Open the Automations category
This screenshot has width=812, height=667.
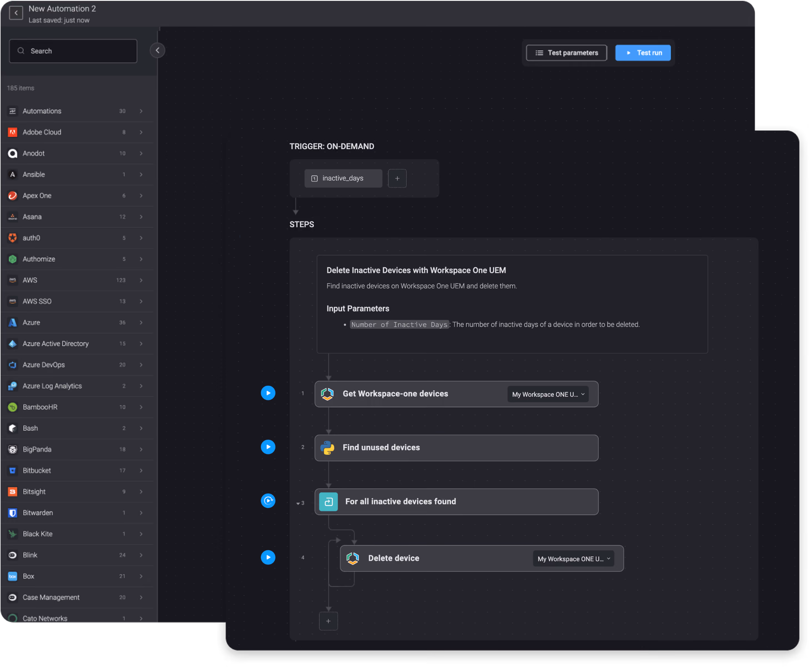[x=77, y=111]
